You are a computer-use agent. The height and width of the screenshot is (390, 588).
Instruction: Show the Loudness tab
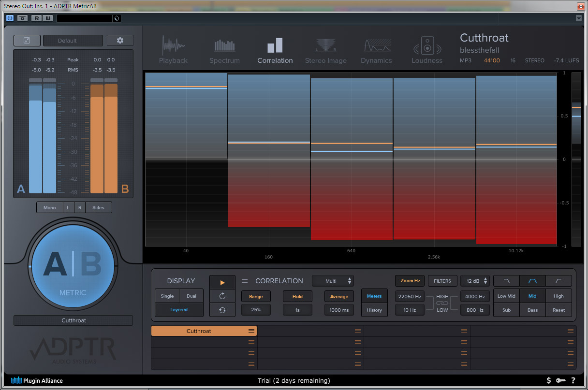click(427, 50)
